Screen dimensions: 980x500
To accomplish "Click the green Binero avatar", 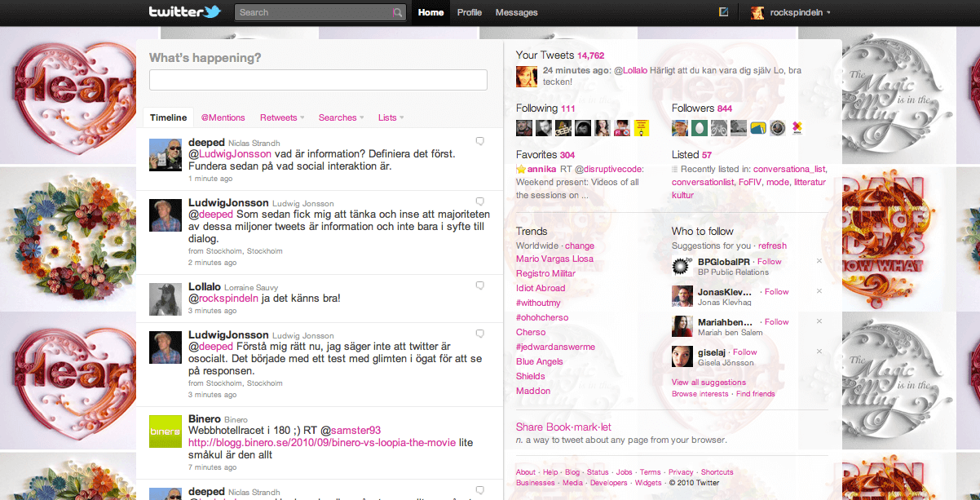I will [x=165, y=431].
